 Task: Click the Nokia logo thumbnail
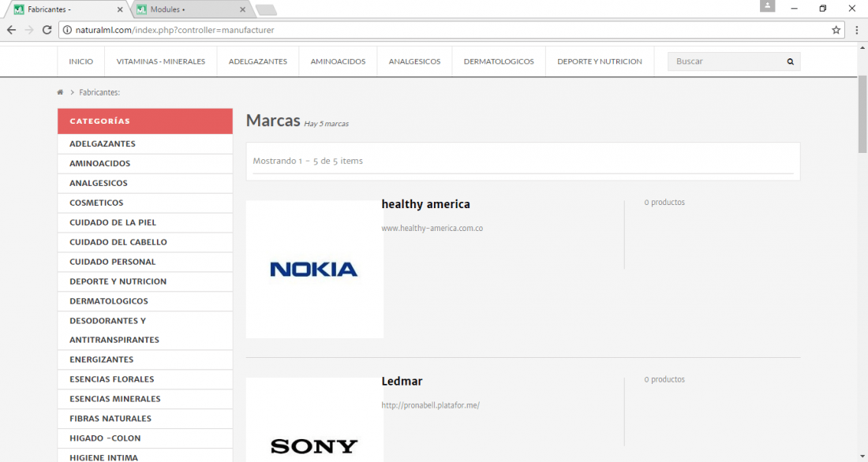point(314,270)
